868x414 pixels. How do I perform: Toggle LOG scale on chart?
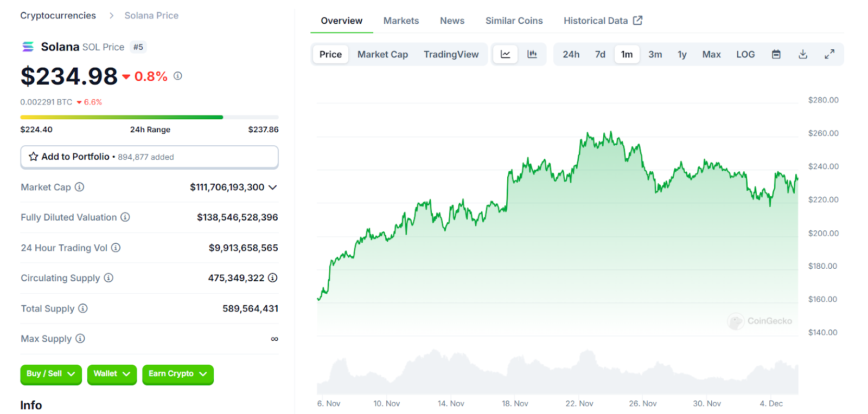coord(745,54)
